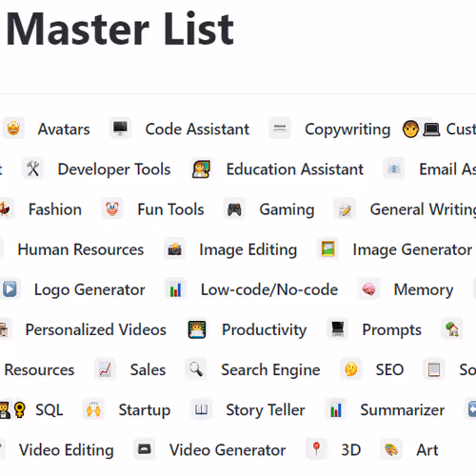476x476 pixels.
Task: Click the house icon after Prompts
Action: tap(452, 329)
